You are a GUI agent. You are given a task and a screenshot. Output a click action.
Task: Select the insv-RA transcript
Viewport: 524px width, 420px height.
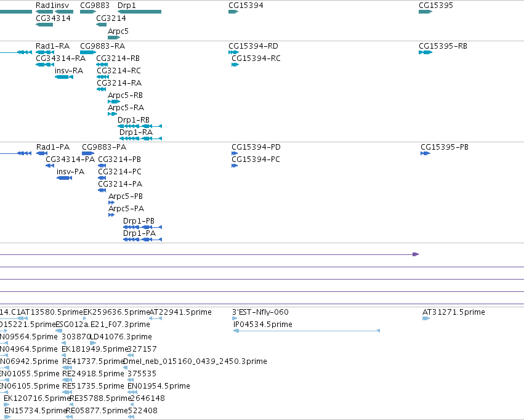click(x=69, y=71)
